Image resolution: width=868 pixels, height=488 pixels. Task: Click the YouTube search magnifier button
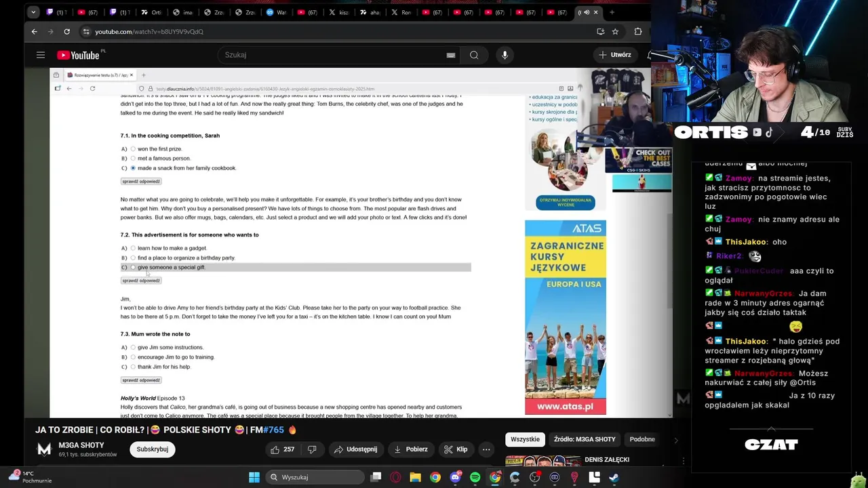pos(474,55)
